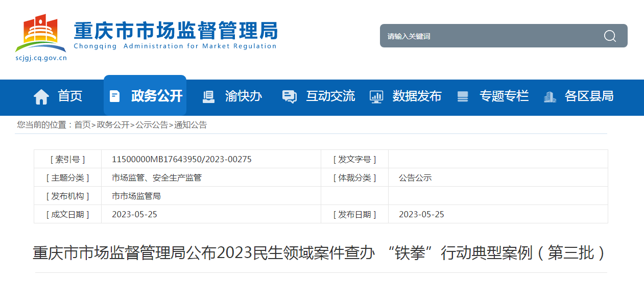Click breadcrumb link 公示公告
Screen dimensions: 644x281
click(x=152, y=125)
